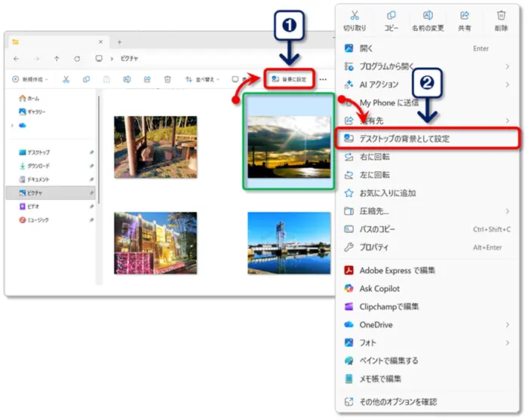Choose Ask Copilot from the context menu
The height and width of the screenshot is (420, 528).
tap(379, 289)
